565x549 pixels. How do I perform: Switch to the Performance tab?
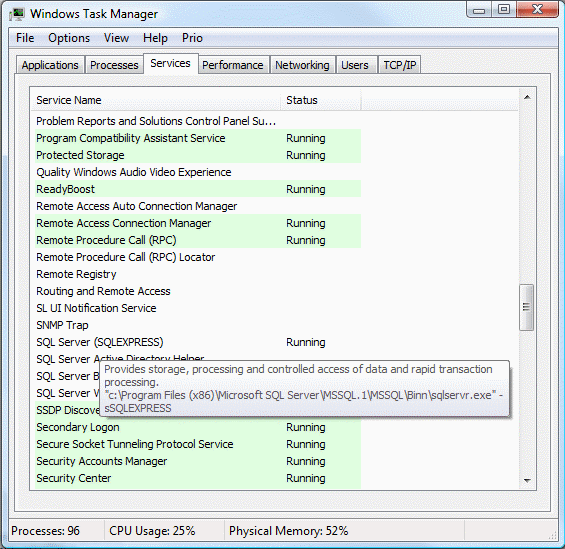coord(233,65)
